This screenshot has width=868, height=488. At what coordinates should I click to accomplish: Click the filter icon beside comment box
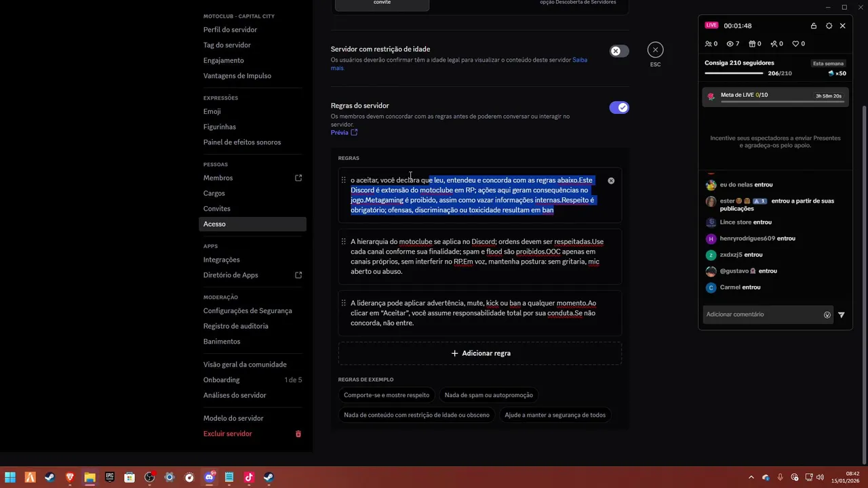tap(842, 314)
